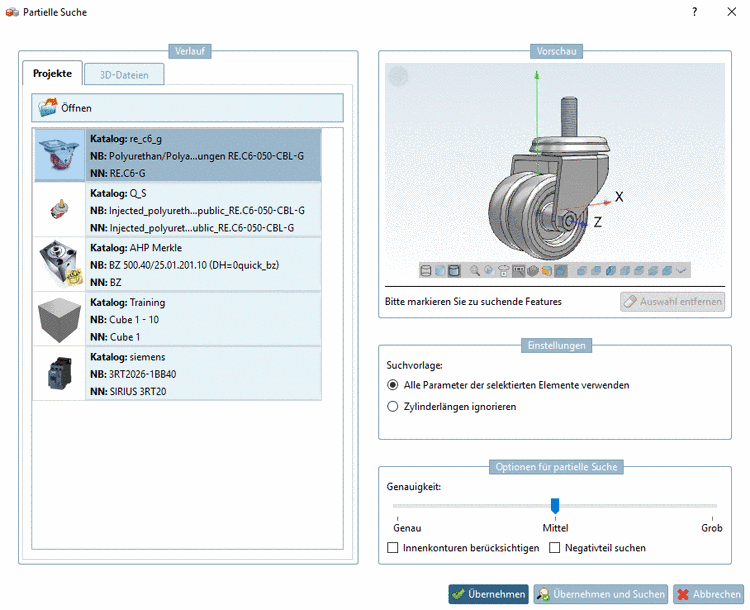This screenshot has height=610, width=750.
Task: Select transparent shaded display mode icon
Action: tap(440, 271)
